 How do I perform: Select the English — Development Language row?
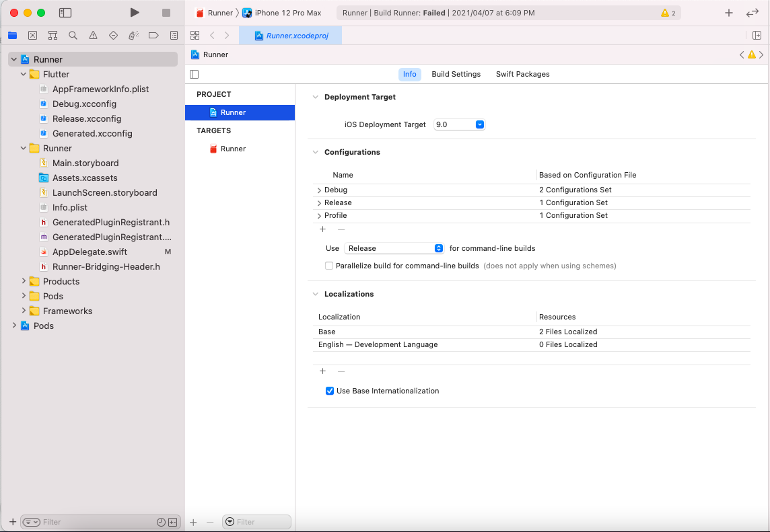531,344
